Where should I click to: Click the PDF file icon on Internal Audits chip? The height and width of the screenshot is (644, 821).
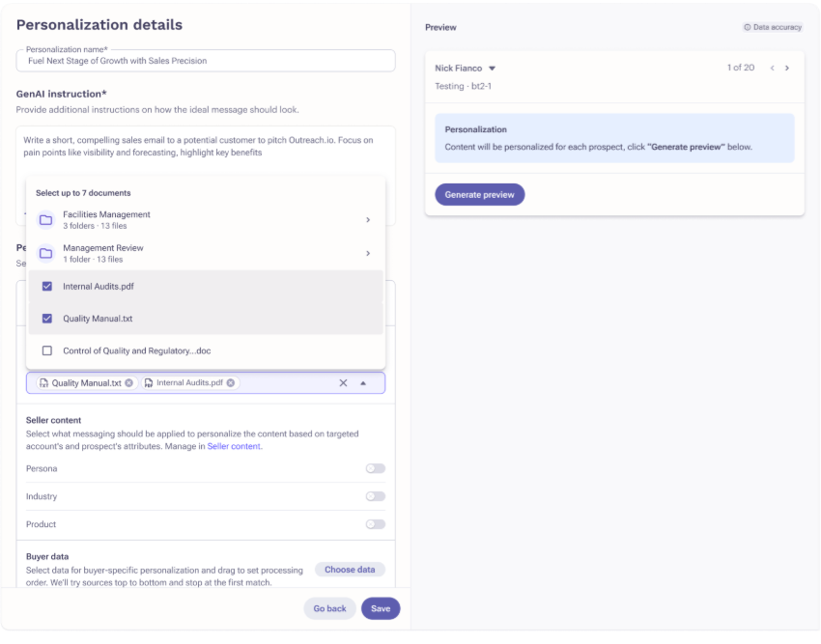pos(147,382)
